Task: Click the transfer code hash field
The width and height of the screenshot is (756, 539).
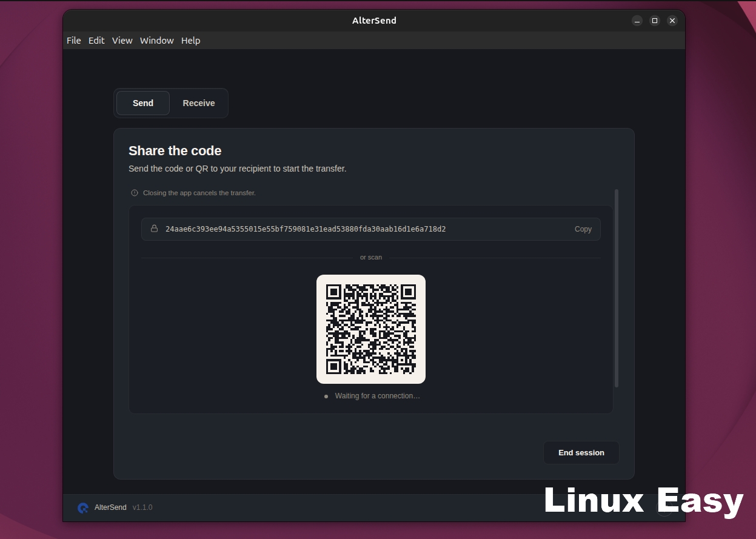Action: [371, 229]
